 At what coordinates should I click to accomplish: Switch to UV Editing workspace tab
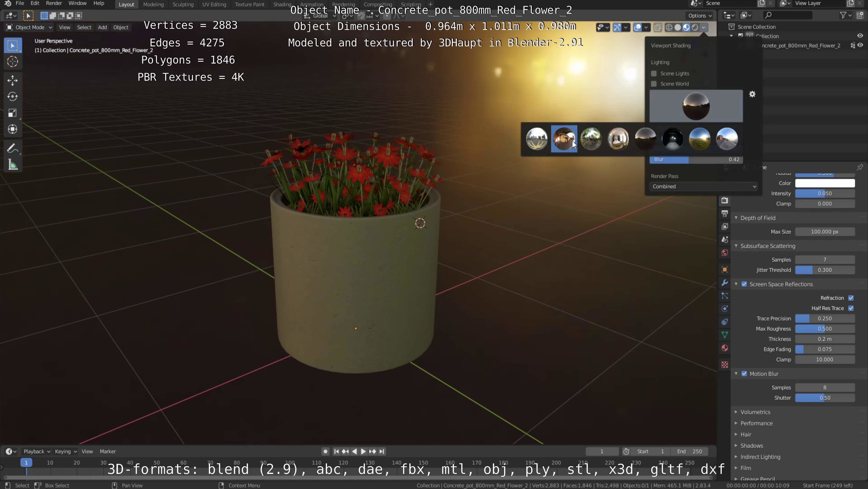pos(214,4)
